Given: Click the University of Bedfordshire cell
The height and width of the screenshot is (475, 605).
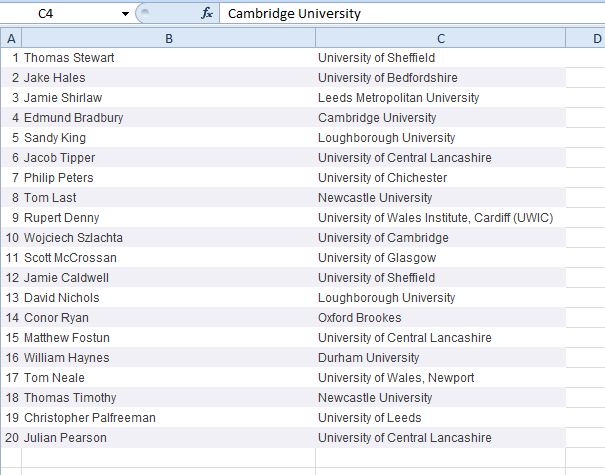Looking at the screenshot, I should (441, 78).
